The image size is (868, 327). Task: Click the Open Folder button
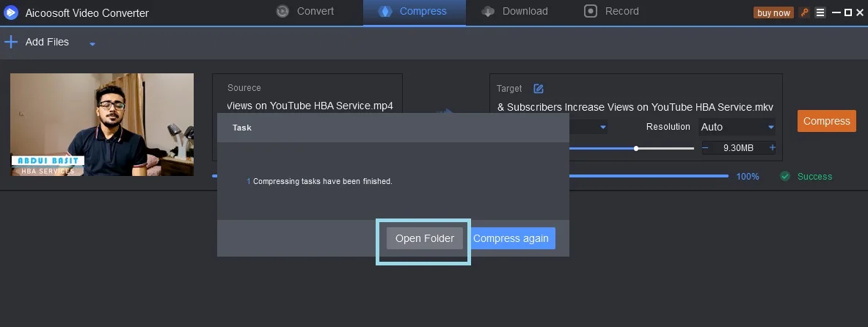coord(424,238)
